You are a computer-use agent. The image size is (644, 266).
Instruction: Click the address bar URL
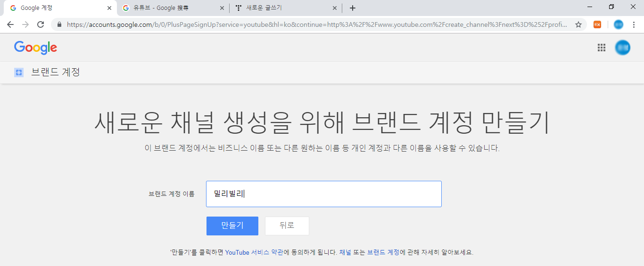tap(317, 24)
